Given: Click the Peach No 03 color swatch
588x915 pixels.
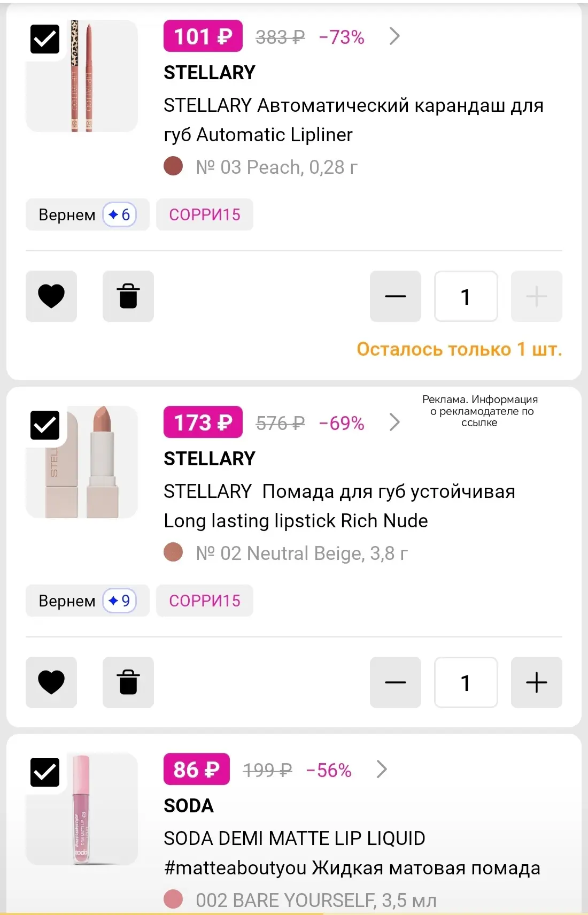Looking at the screenshot, I should tap(173, 166).
